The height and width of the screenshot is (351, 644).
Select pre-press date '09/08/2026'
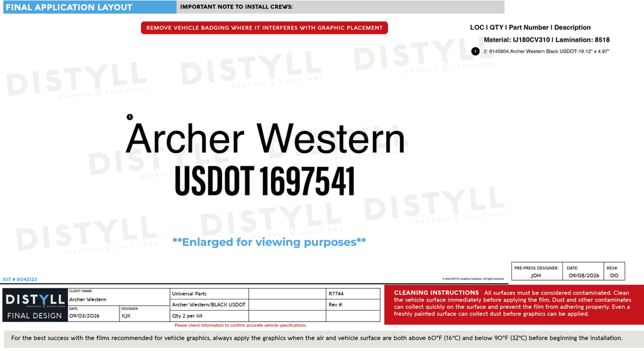tap(584, 276)
